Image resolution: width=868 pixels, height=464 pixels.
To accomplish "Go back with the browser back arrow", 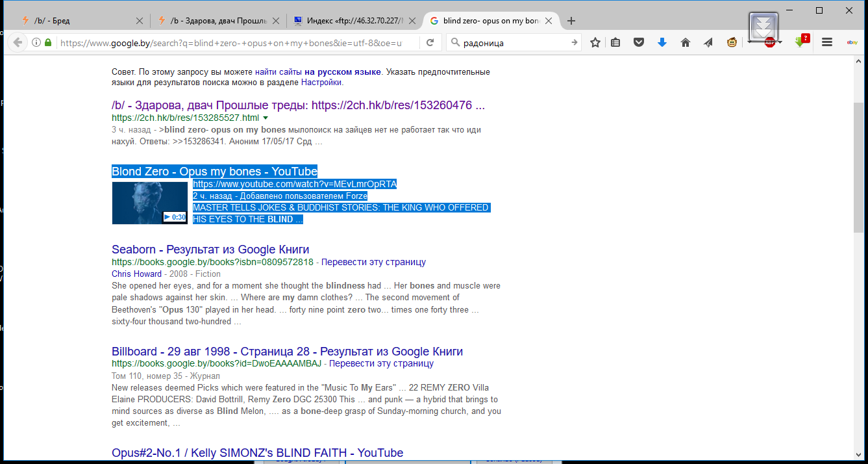I will (18, 43).
